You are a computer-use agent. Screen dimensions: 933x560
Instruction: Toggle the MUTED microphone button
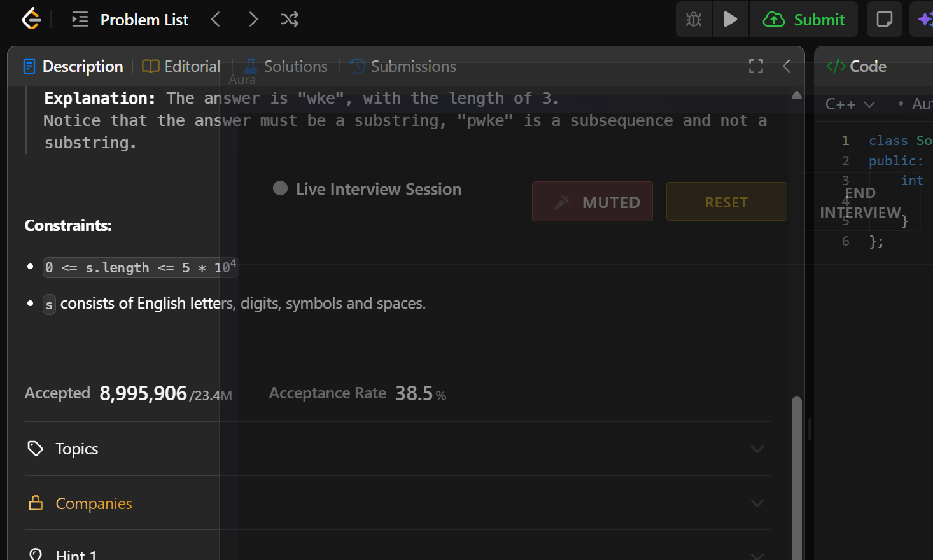click(592, 202)
